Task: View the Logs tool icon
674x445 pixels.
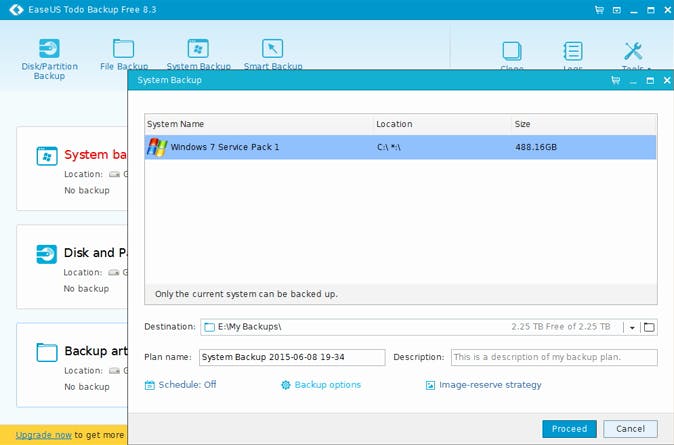Action: [x=573, y=55]
